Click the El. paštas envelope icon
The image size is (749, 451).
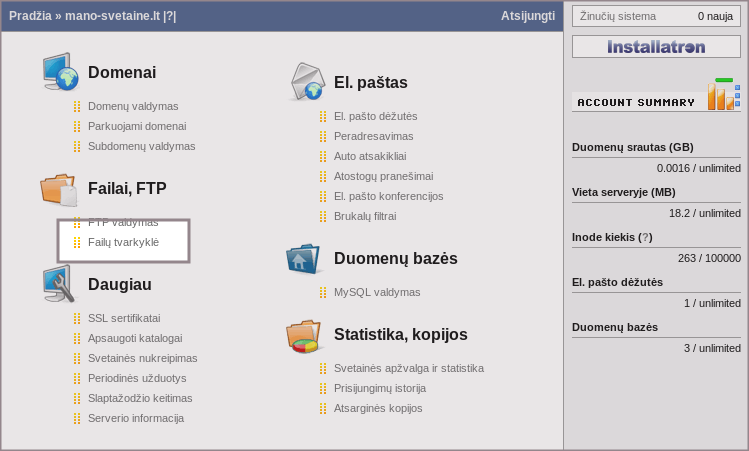click(x=306, y=82)
